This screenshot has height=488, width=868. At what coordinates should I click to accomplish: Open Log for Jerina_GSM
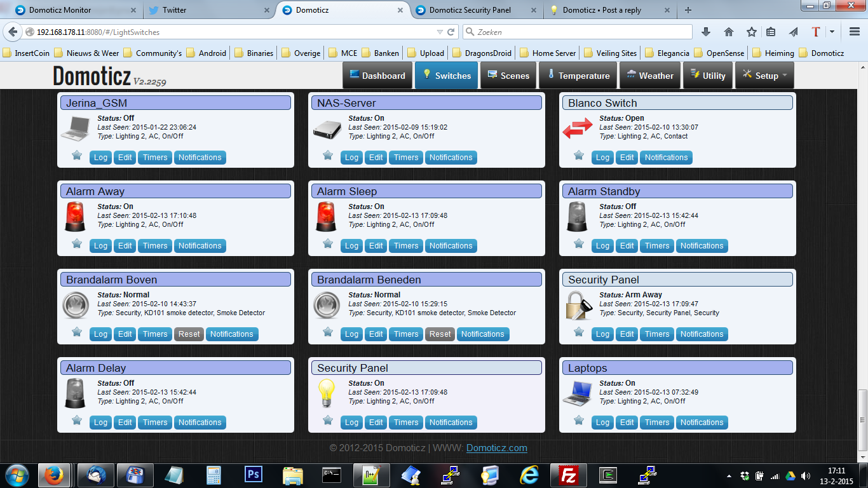click(x=100, y=158)
